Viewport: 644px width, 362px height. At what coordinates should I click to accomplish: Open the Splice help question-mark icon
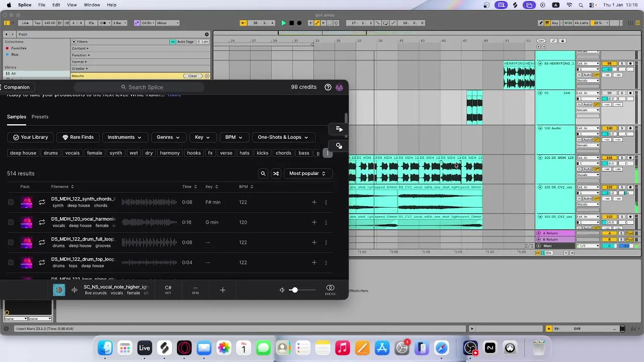pos(328,87)
